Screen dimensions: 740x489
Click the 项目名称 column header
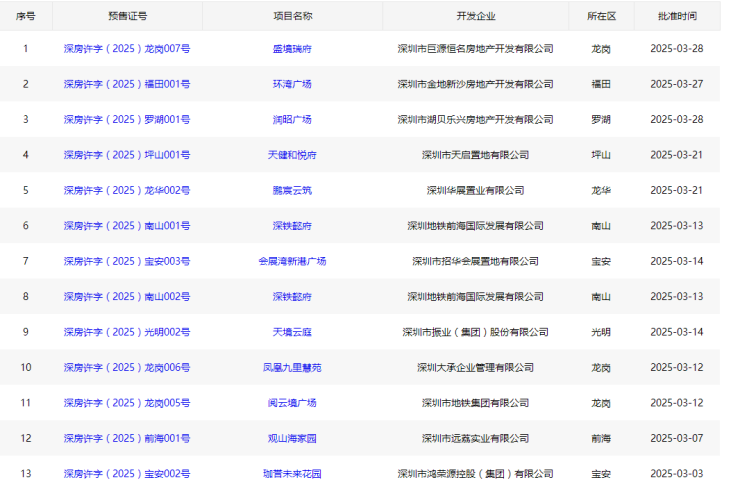coord(292,16)
